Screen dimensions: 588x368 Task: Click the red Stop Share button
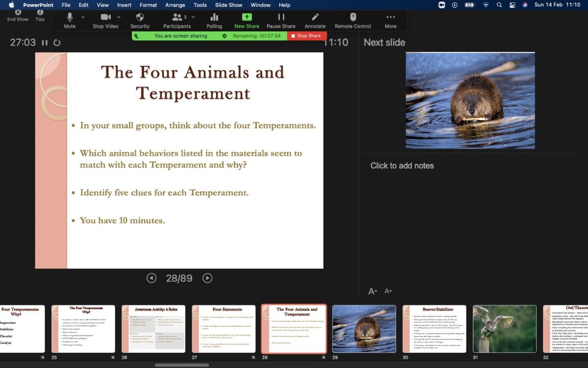click(307, 36)
